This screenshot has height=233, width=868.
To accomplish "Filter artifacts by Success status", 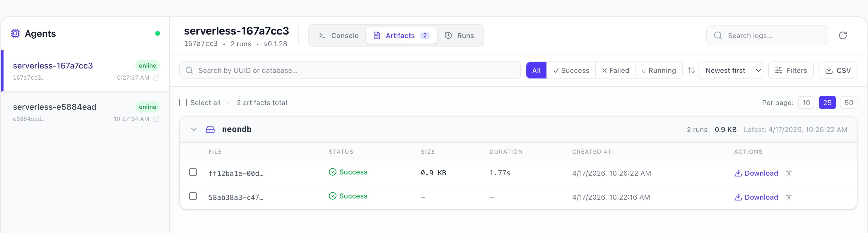I will [571, 70].
